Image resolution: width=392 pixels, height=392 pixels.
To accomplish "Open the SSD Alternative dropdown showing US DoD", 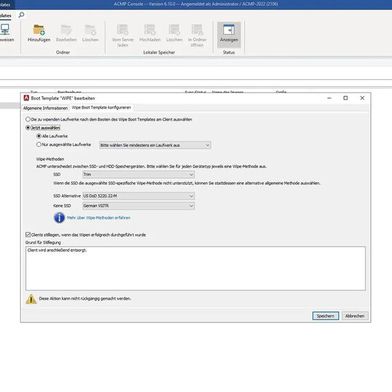I will (138, 196).
